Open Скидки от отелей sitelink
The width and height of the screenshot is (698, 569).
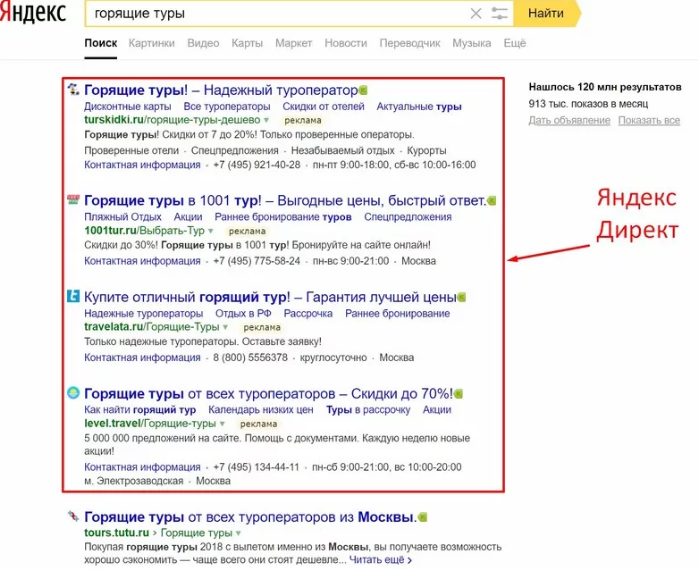click(323, 106)
